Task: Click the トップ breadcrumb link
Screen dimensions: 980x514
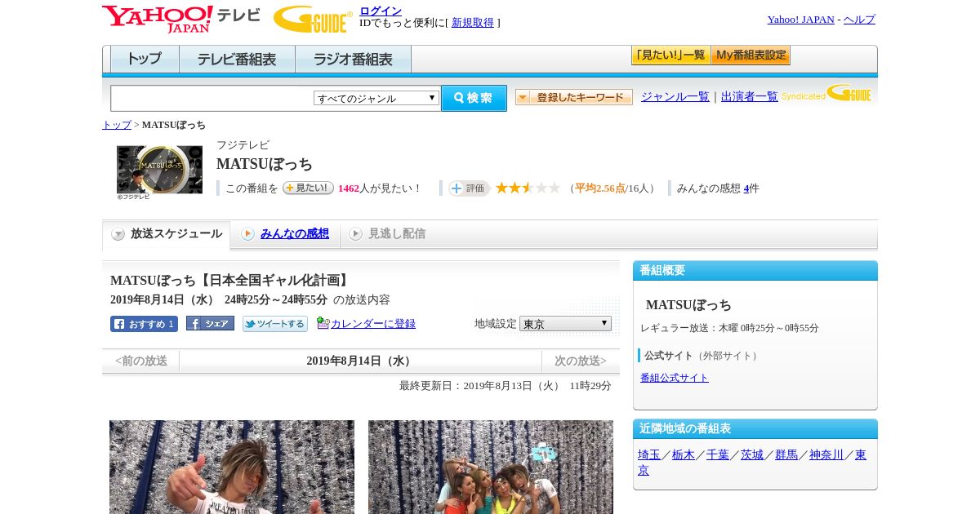Action: click(116, 125)
